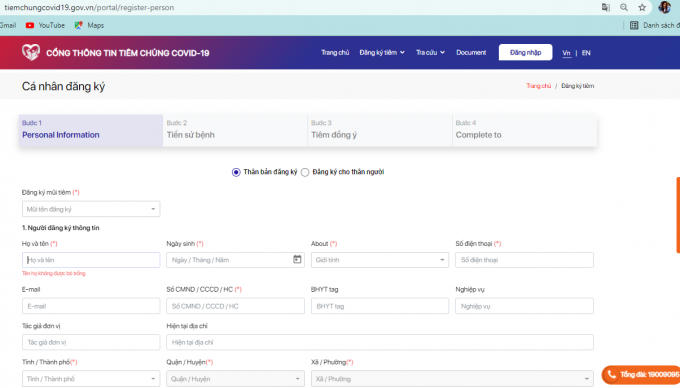Click the zoom magnifier icon in address bar
Screen dimensions: 680x388
[x=624, y=7]
